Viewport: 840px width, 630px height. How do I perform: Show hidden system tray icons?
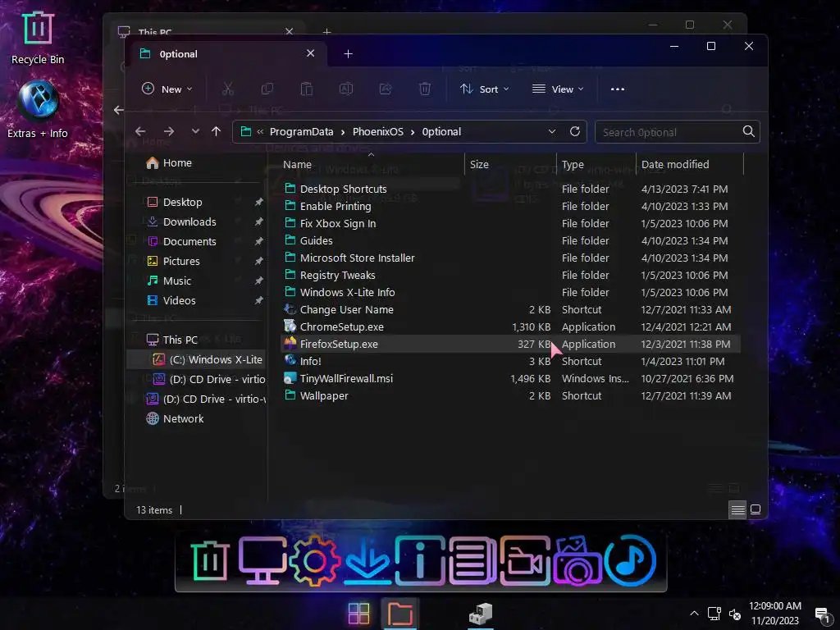point(694,614)
